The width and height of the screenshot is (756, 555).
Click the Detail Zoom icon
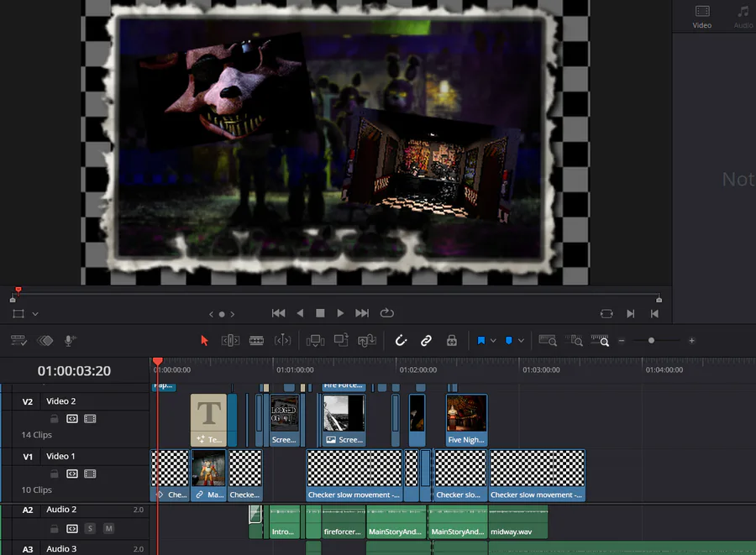pyautogui.click(x=574, y=341)
